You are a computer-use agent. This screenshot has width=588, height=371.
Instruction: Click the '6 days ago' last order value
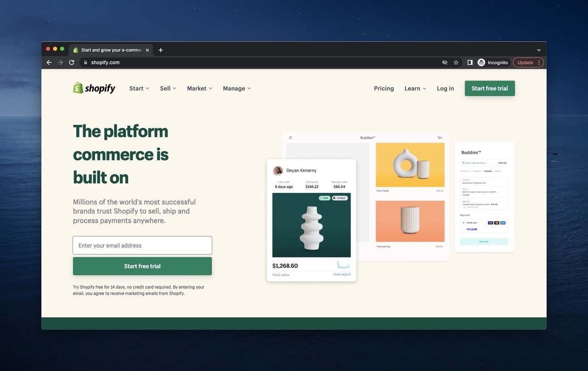point(284,187)
